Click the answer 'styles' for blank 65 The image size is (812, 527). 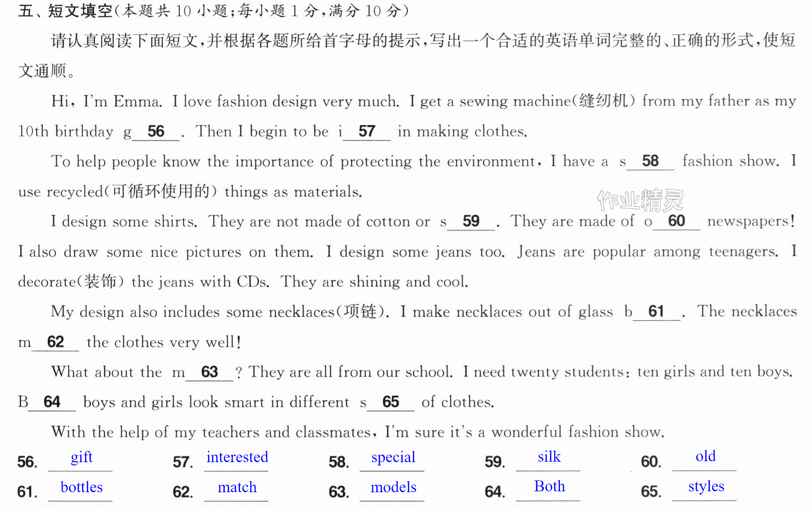[706, 487]
